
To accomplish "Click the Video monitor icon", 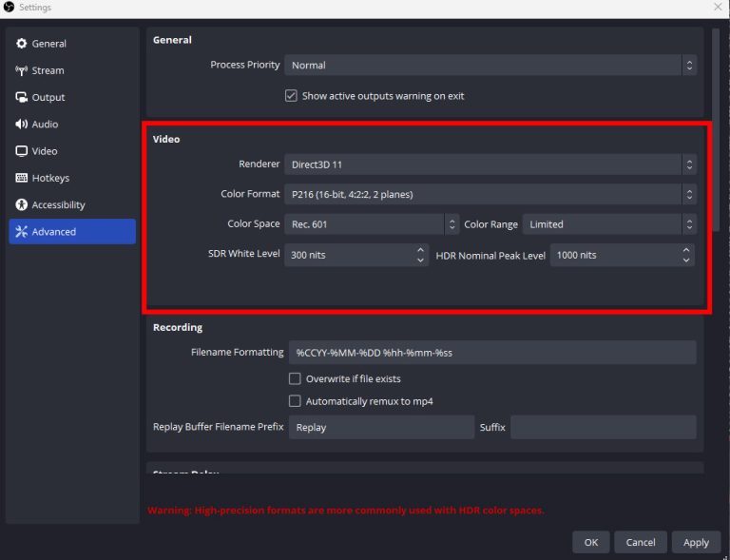I will 22,151.
